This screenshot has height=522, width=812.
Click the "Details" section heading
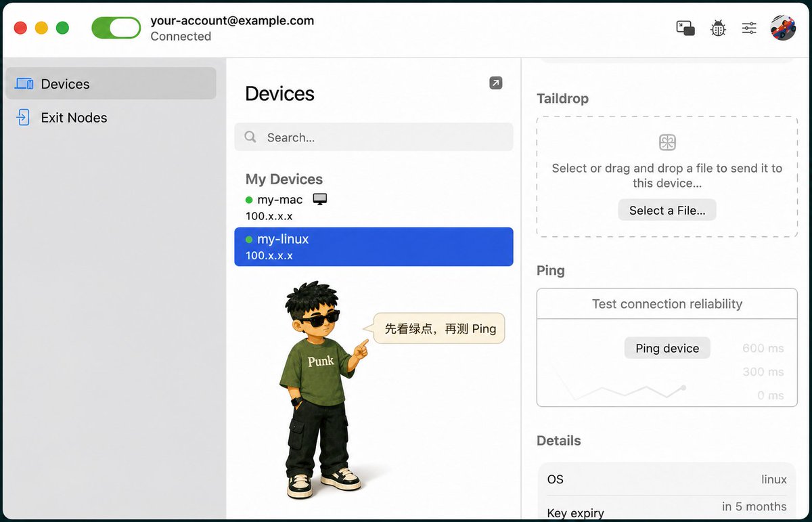click(559, 441)
